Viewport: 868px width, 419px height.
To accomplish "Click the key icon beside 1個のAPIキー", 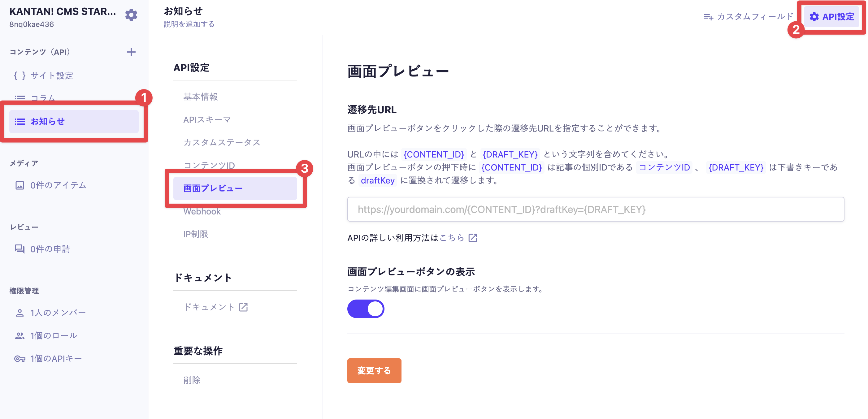I will (x=20, y=358).
